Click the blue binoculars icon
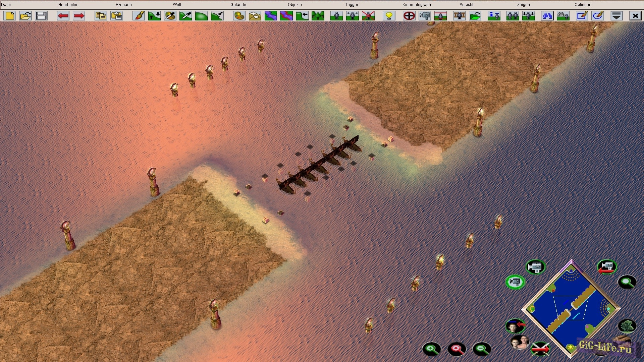The image size is (644, 362). [x=547, y=16]
